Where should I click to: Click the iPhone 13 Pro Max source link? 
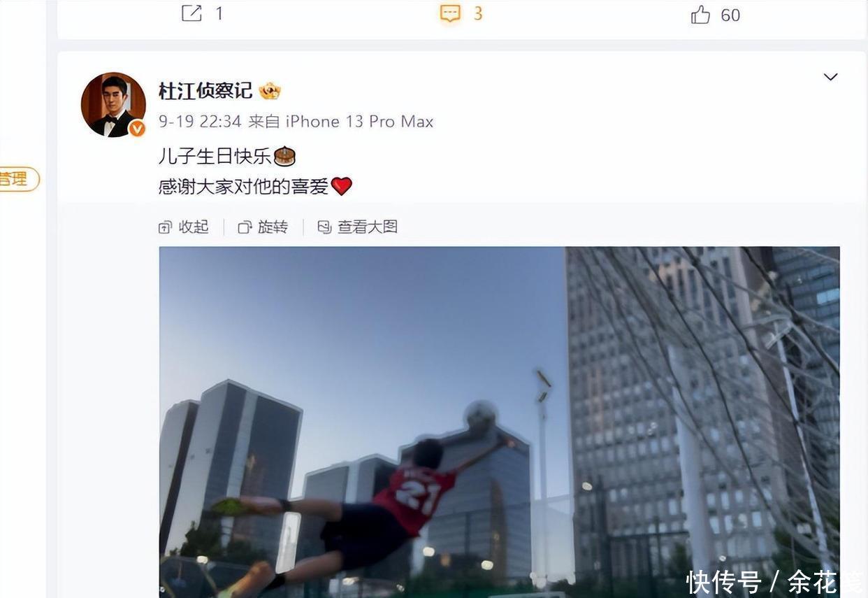click(359, 122)
